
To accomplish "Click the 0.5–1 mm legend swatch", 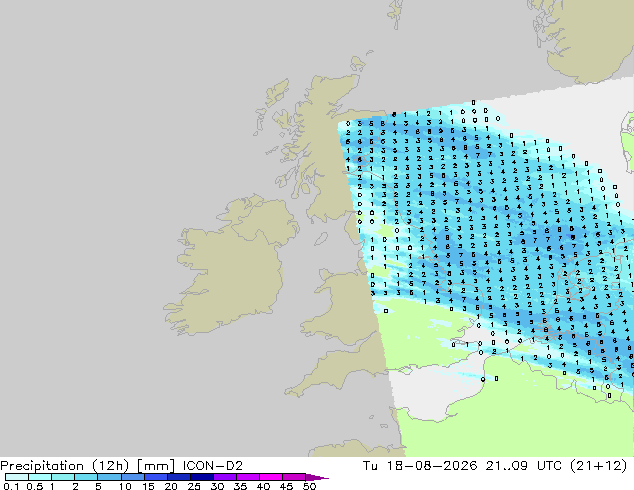I will pyautogui.click(x=40, y=477).
